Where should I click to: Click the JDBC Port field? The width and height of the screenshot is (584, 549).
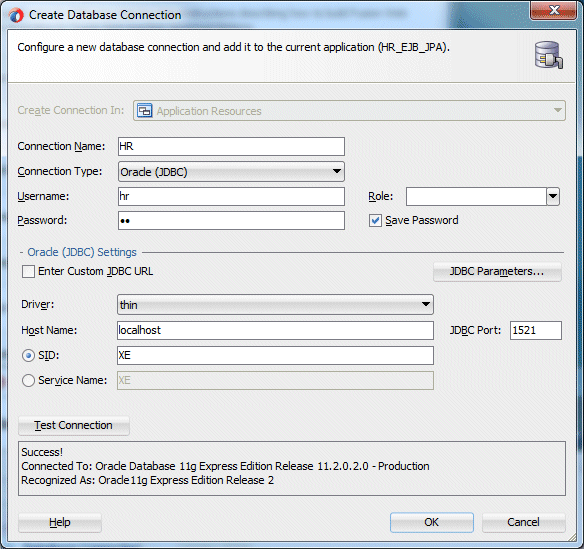[536, 330]
